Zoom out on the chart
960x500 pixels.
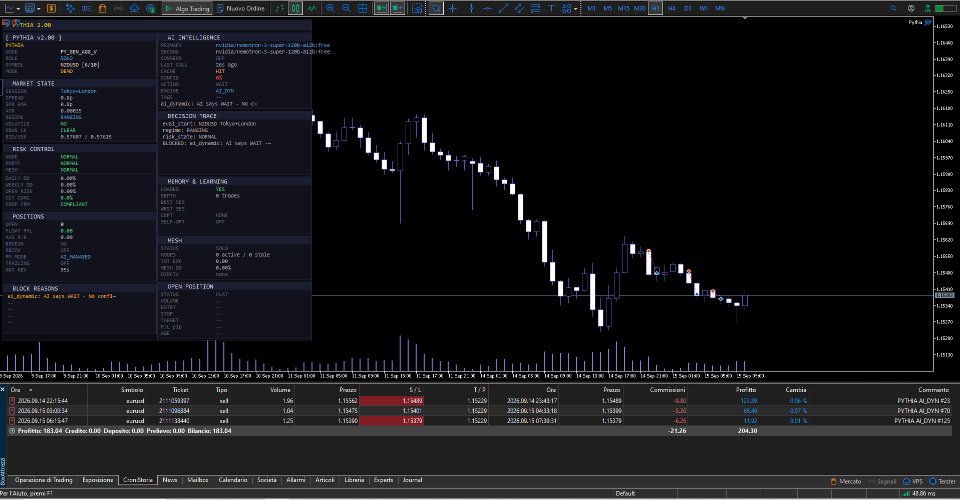[x=346, y=9]
